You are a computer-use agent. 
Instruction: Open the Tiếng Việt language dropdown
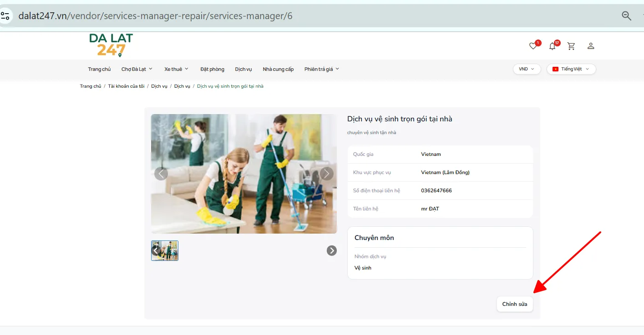click(x=571, y=69)
